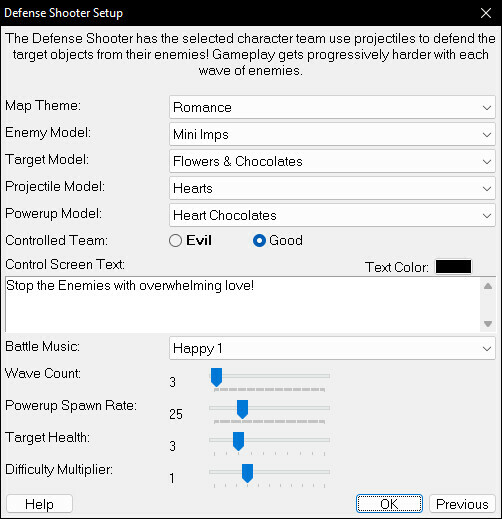Click the Difficulty Multiplier slider handle
The width and height of the screenshot is (502, 519).
247,473
